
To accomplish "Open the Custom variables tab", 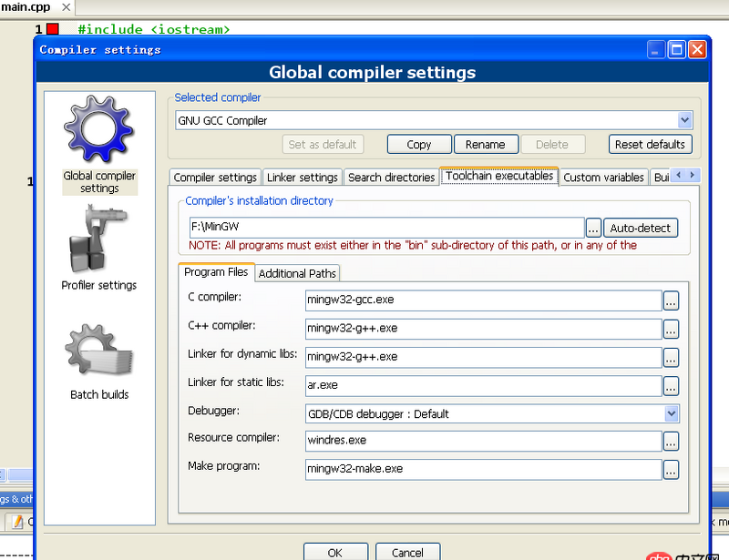I will point(603,177).
